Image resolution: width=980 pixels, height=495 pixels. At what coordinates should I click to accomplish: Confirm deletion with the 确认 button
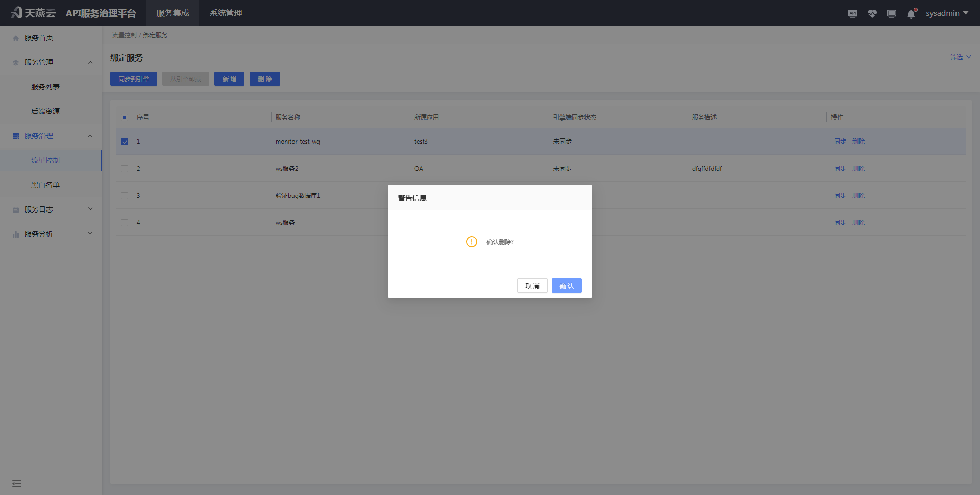[566, 286]
